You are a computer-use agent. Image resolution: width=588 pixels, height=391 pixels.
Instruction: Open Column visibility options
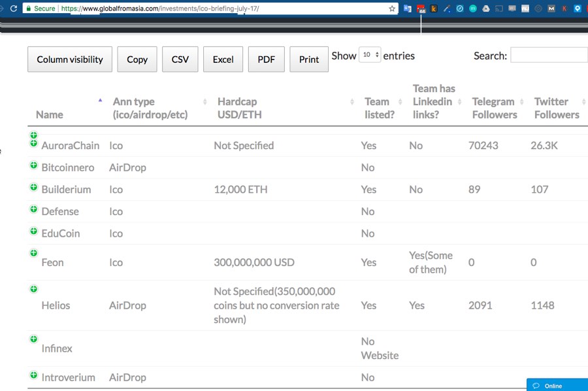[70, 59]
